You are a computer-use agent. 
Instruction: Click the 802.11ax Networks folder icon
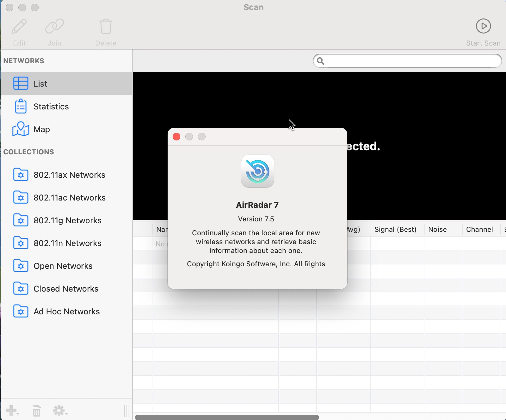(21, 175)
